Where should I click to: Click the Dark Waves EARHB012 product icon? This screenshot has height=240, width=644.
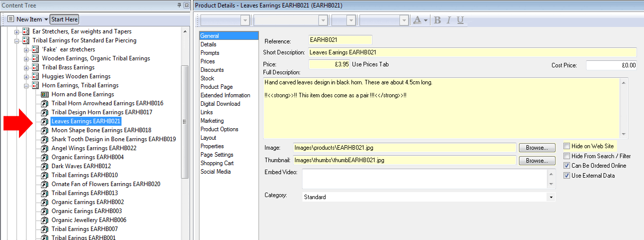click(44, 166)
